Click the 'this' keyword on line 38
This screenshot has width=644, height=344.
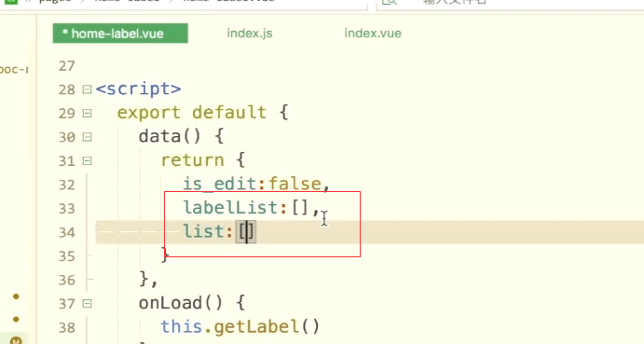click(181, 326)
